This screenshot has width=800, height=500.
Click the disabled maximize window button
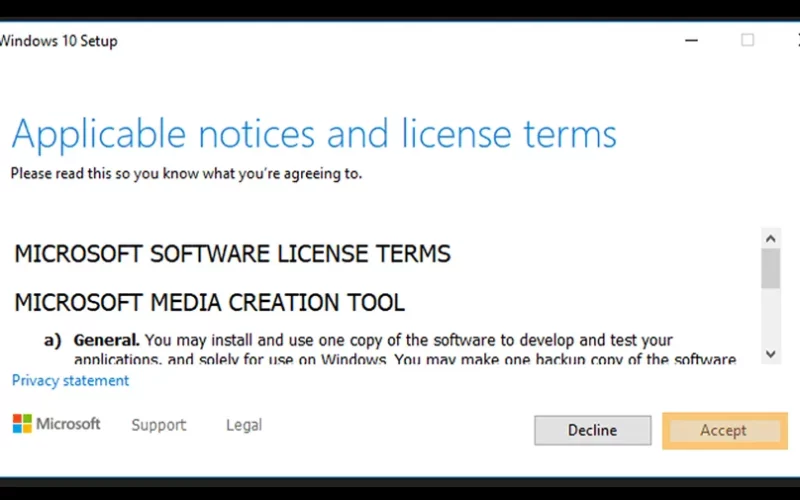coord(747,40)
